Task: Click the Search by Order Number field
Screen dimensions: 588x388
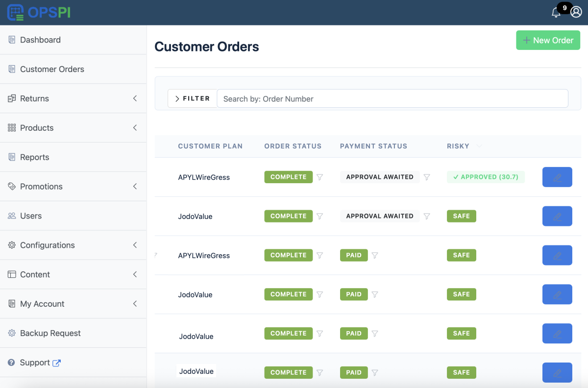Action: [392, 98]
